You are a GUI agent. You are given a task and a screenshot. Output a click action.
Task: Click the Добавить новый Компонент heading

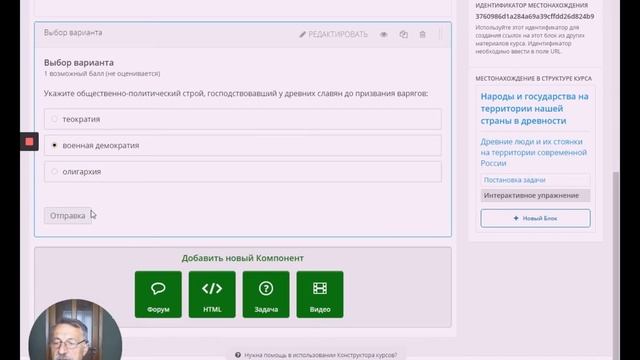242,258
